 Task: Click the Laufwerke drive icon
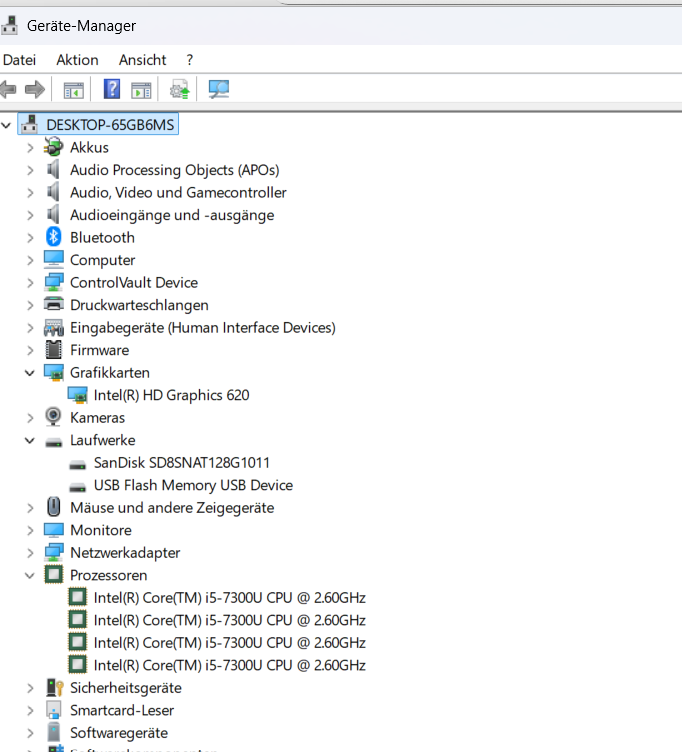coord(54,443)
